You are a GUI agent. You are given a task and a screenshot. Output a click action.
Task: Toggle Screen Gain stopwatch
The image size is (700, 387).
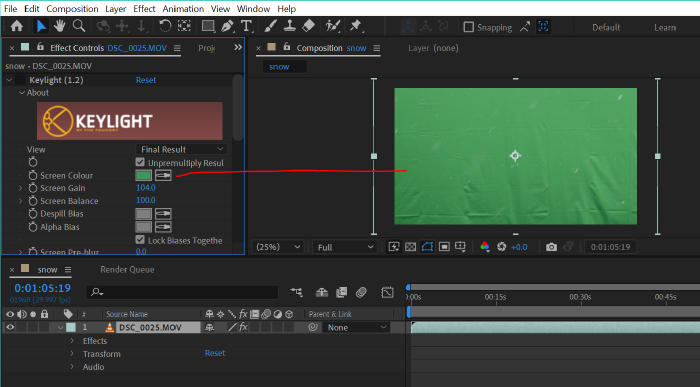[x=33, y=188]
